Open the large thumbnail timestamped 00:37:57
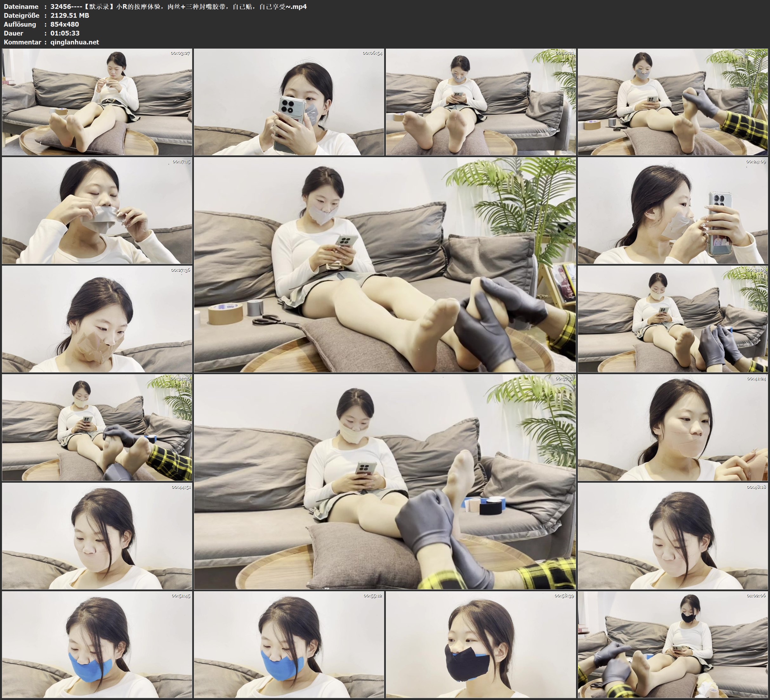 click(x=385, y=481)
